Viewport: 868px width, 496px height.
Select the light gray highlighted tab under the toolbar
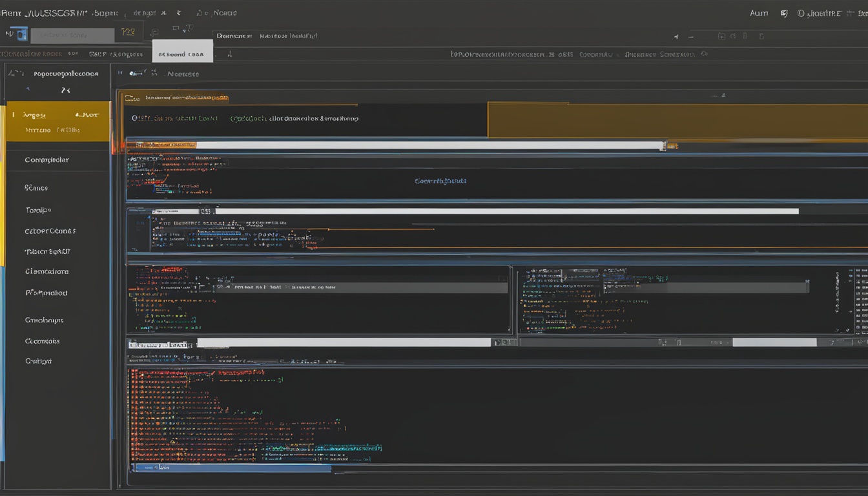[182, 51]
